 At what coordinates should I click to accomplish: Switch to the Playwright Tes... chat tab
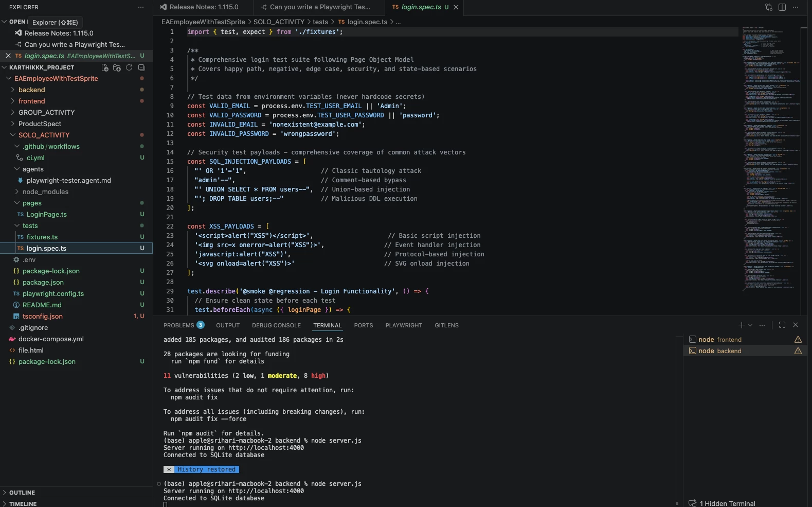(x=319, y=7)
